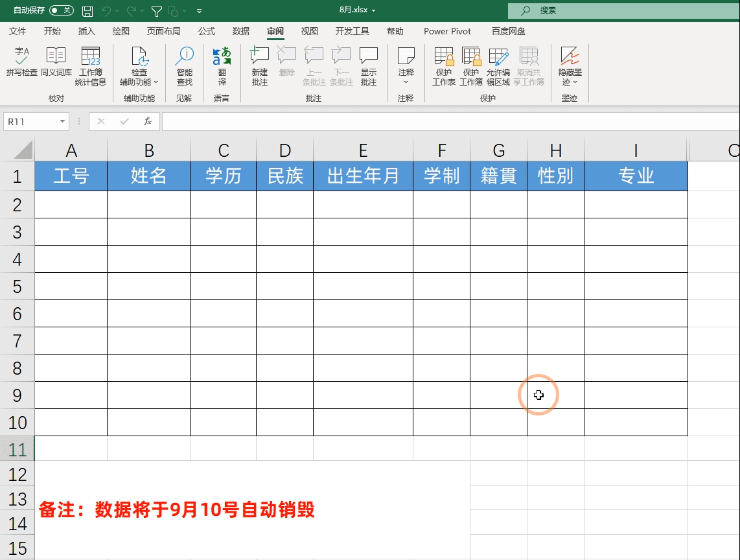This screenshot has width=740, height=560.
Task: Open the Undo history dropdown arrow
Action: pyautogui.click(x=117, y=11)
